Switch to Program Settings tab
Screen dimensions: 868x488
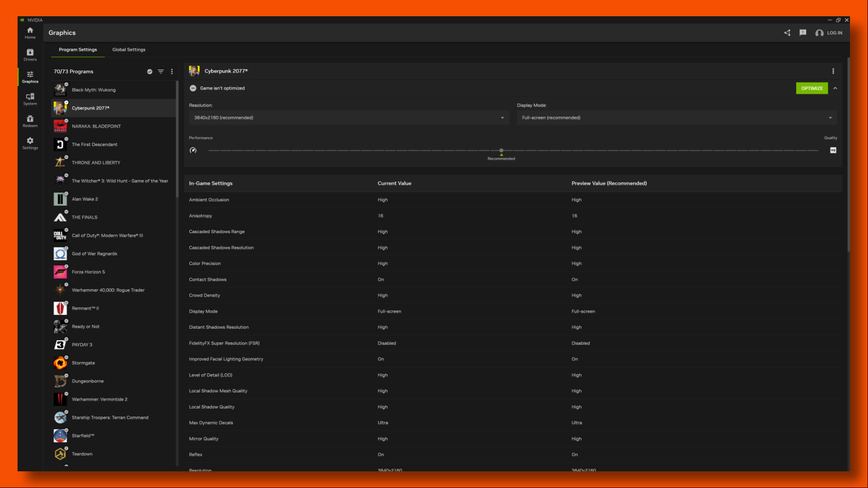(x=78, y=50)
